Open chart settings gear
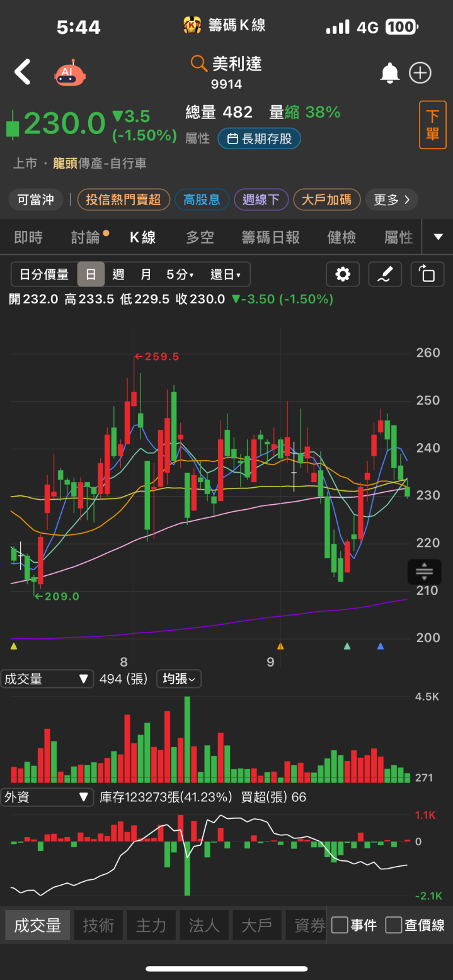The image size is (453, 980). click(343, 274)
